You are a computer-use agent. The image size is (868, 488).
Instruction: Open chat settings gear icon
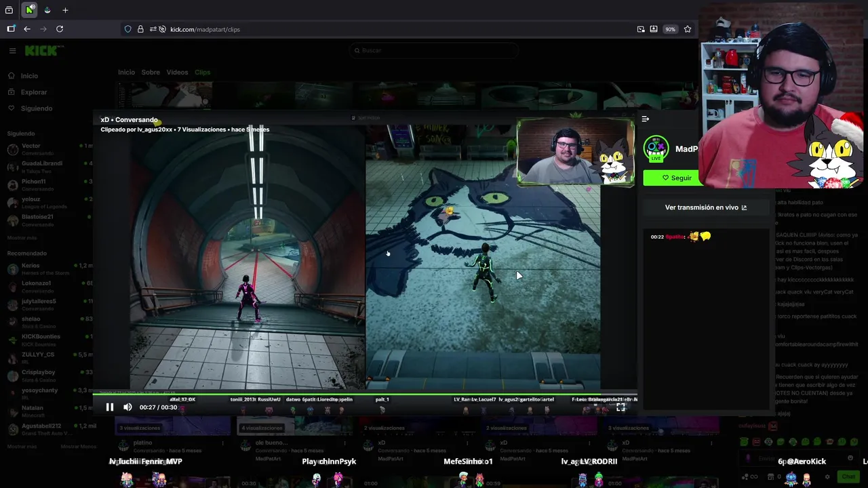click(x=827, y=476)
